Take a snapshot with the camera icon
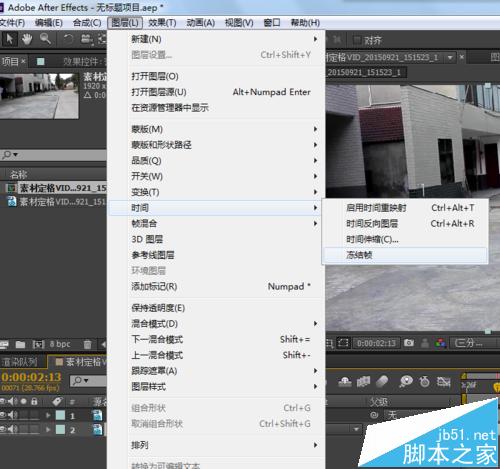Viewport: 500px width, 469px height. (409, 343)
